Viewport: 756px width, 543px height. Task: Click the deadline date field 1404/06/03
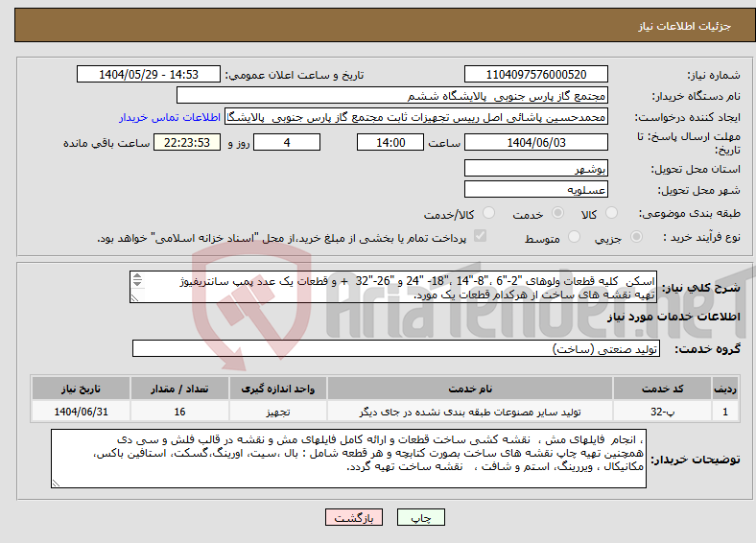(x=535, y=142)
